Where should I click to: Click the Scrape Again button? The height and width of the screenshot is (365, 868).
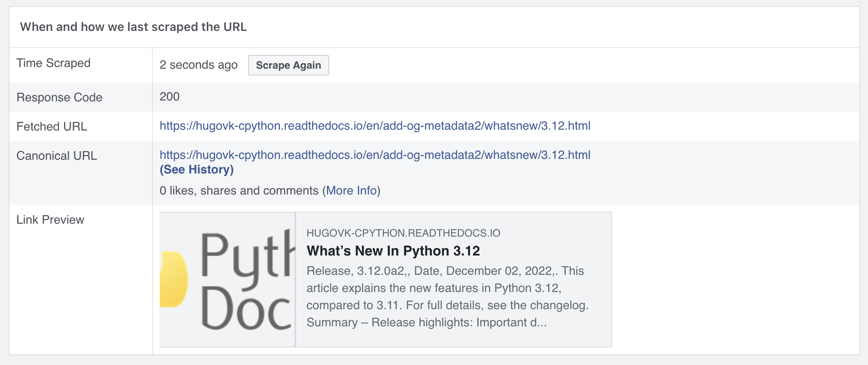point(288,65)
